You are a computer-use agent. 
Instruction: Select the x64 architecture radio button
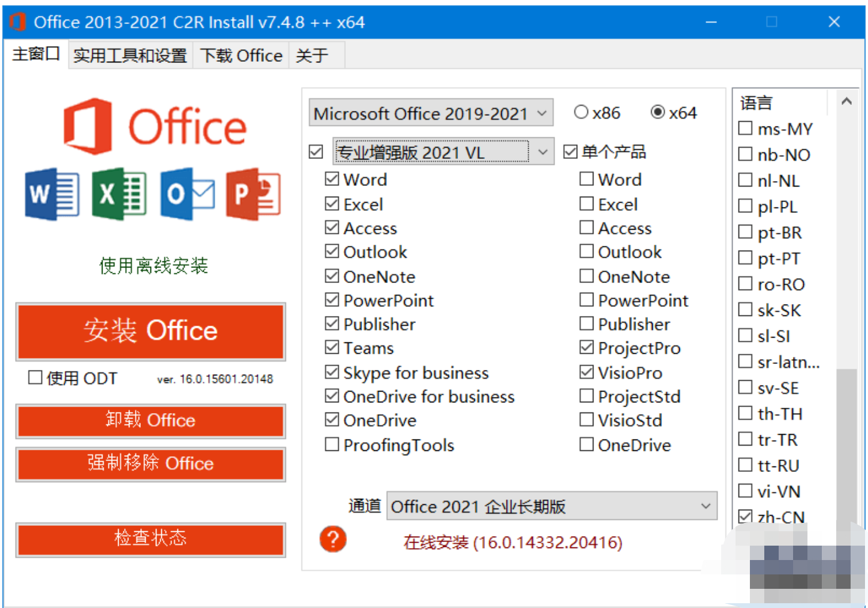[x=658, y=112]
